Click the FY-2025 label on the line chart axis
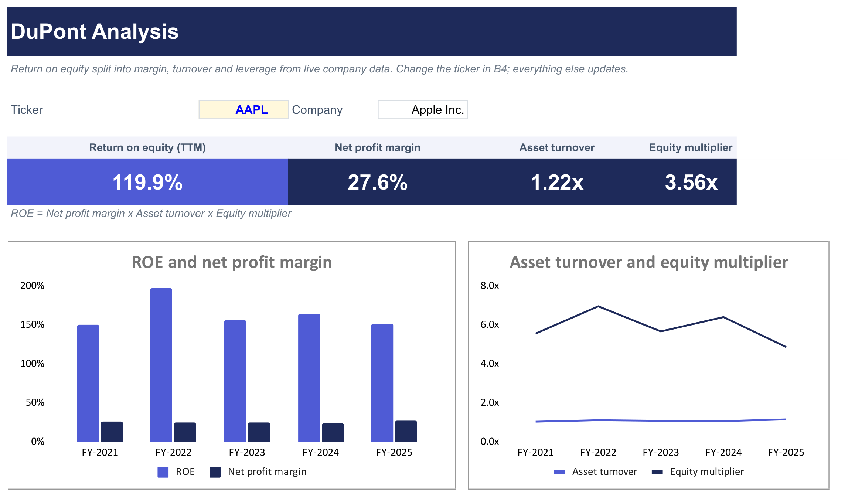This screenshot has height=504, width=855. tap(786, 452)
